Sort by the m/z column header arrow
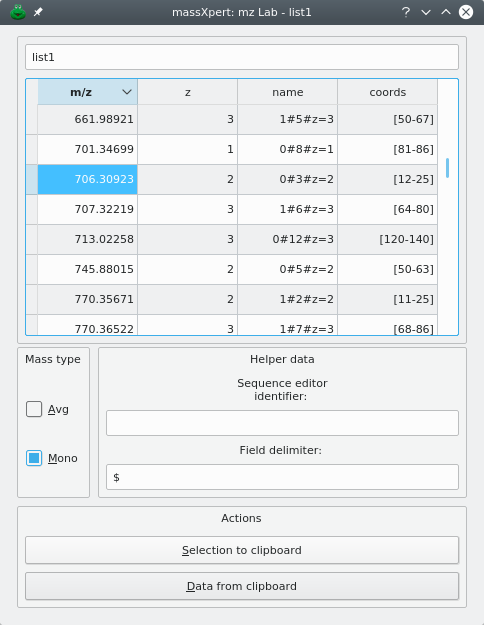 click(127, 92)
